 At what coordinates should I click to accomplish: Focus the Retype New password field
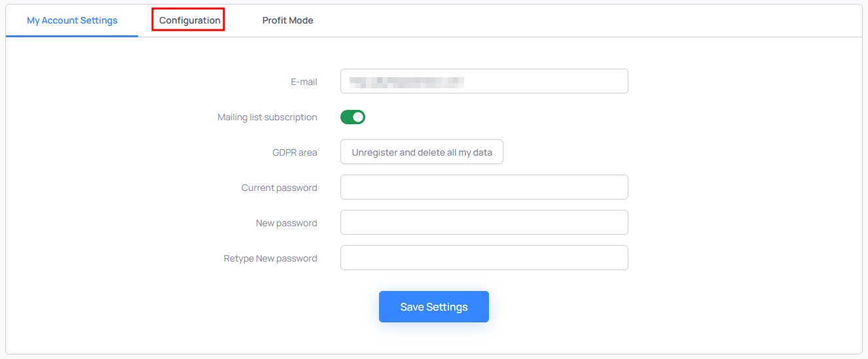[x=484, y=258]
